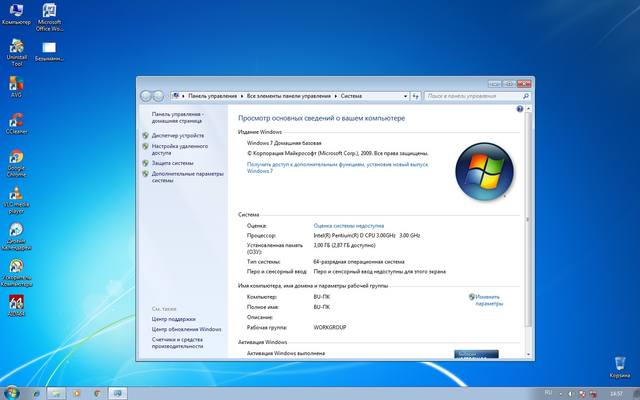Click the taskbar clock
Screen dimensions: 640x400
[x=616, y=393]
